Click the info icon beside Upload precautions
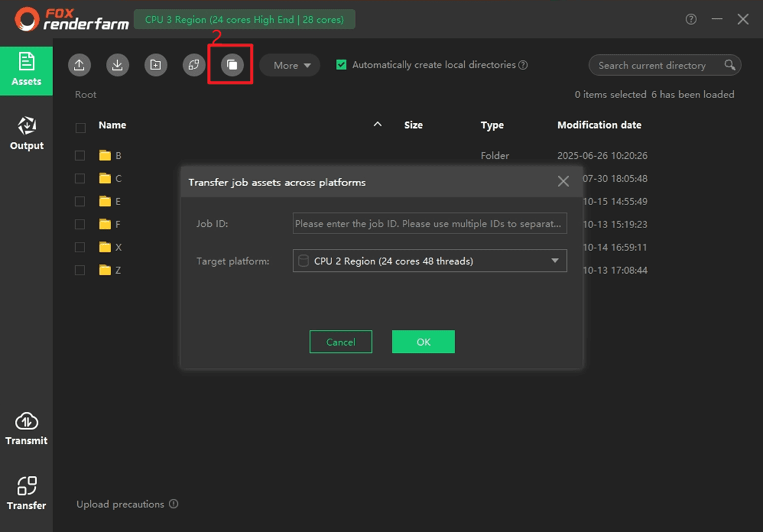763x532 pixels. click(173, 504)
